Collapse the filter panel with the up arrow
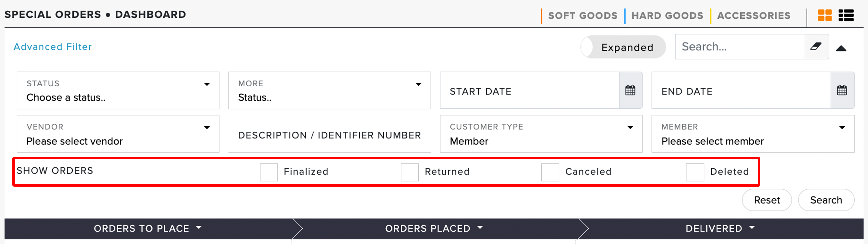The image size is (868, 244). (x=841, y=48)
